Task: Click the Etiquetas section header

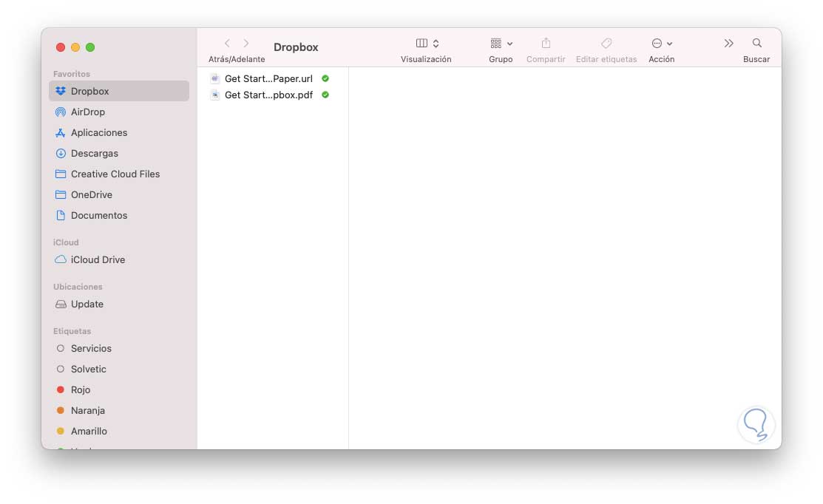Action: coord(72,331)
